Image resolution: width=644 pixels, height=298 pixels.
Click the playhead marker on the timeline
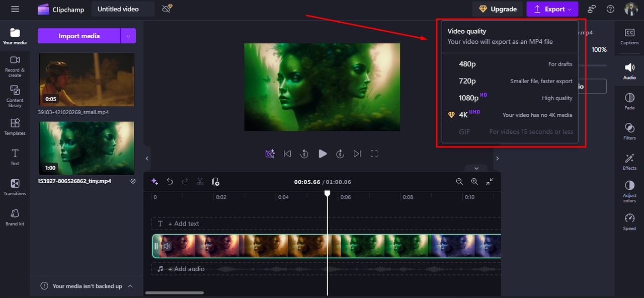click(x=328, y=193)
